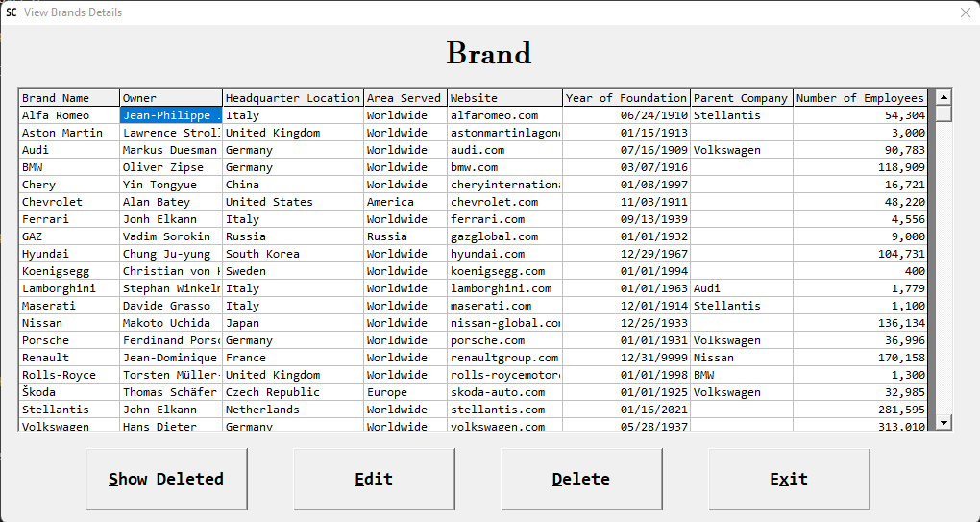Click parent company cell BMW for Rolls-Royce
The height and width of the screenshot is (522, 980).
742,375
